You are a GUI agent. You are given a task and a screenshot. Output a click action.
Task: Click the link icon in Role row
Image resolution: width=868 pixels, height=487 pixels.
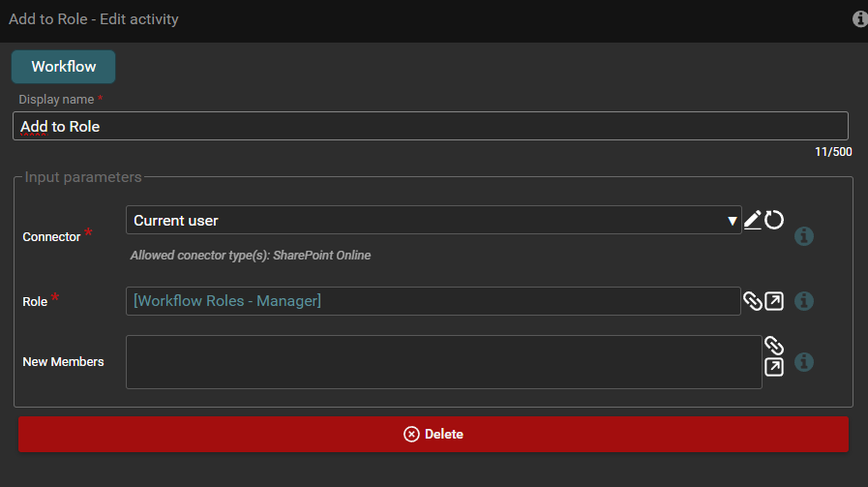[x=753, y=301]
